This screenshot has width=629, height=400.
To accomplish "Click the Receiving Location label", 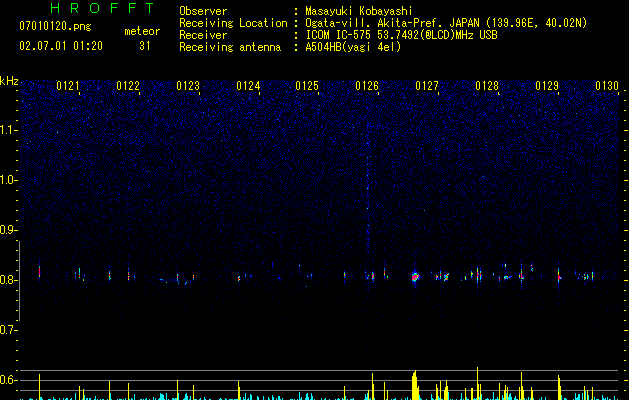I will coord(233,23).
